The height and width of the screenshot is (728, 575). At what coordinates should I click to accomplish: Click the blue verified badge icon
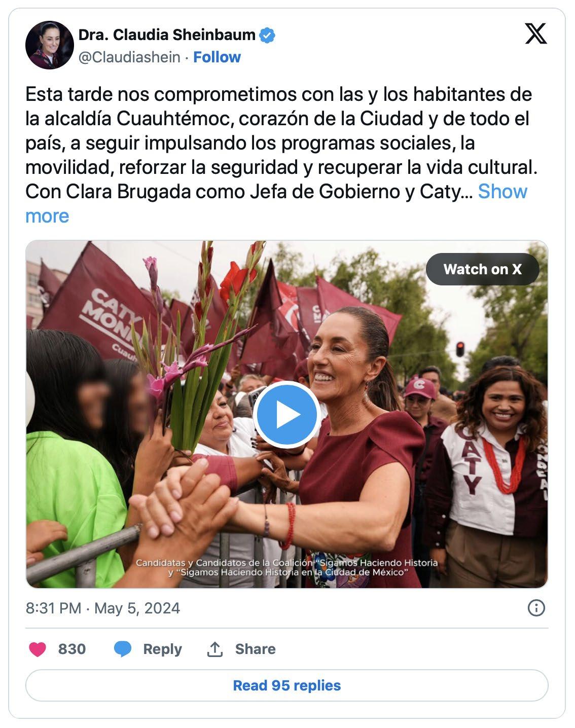(267, 35)
